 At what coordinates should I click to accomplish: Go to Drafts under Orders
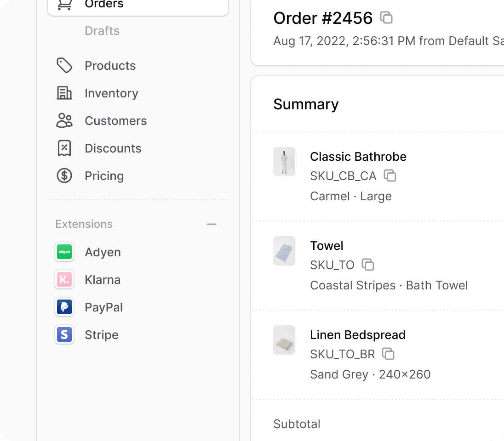pos(102,31)
